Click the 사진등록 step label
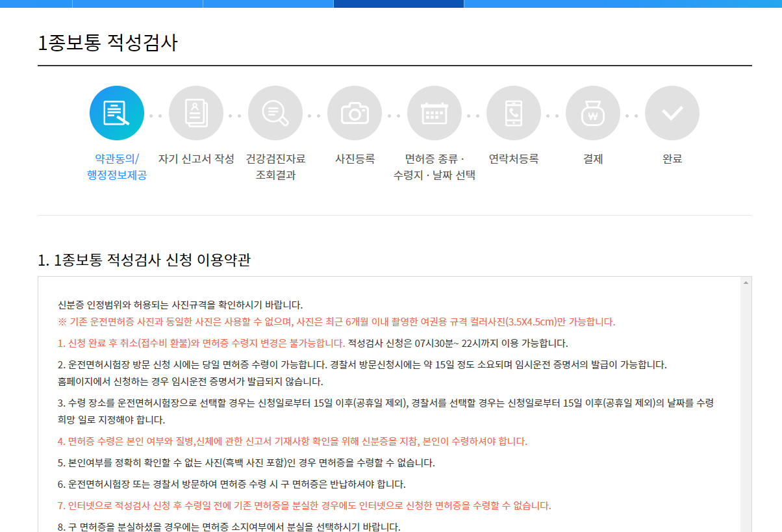Viewport: 782px width, 532px height. coord(355,158)
